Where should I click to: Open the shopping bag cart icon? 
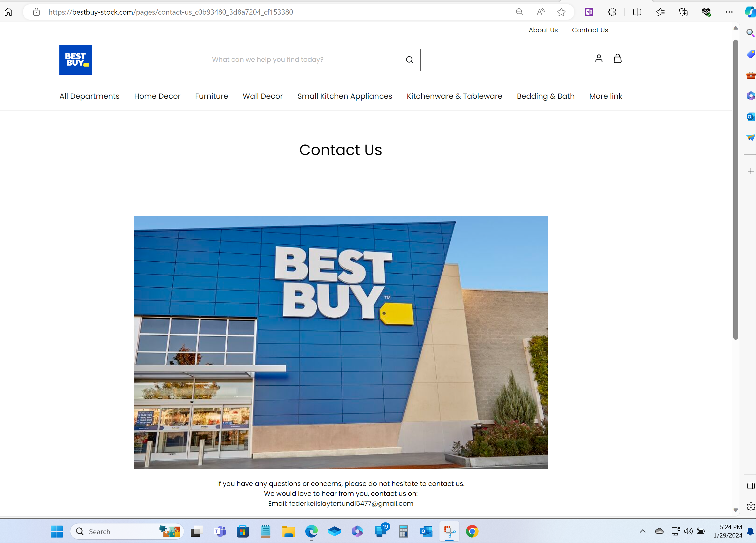pos(617,59)
